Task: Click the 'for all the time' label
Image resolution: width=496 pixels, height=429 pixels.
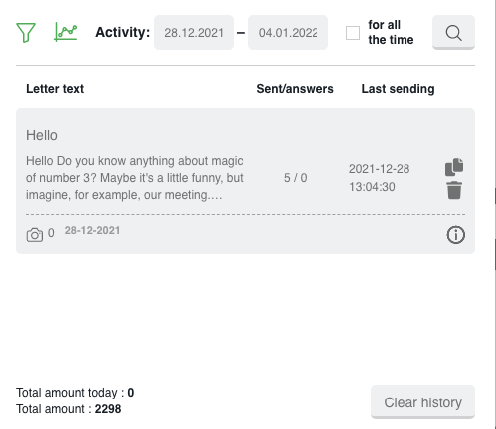Action: point(391,32)
